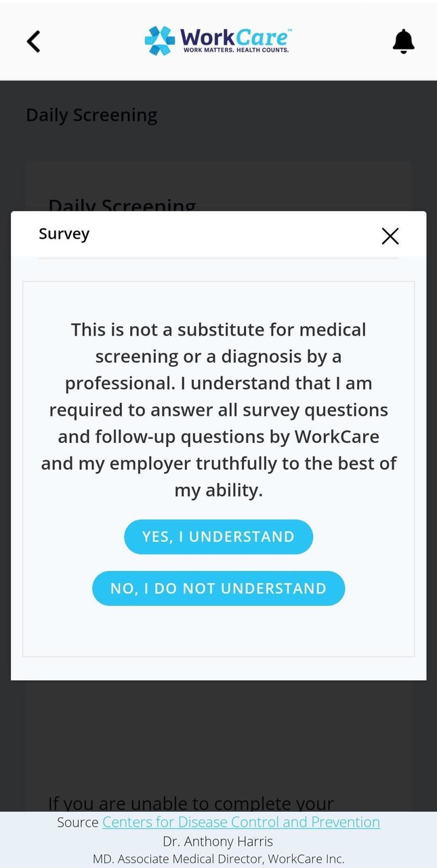Tap the Daily Screening page heading
This screenshot has height=868, width=437.
click(x=91, y=115)
